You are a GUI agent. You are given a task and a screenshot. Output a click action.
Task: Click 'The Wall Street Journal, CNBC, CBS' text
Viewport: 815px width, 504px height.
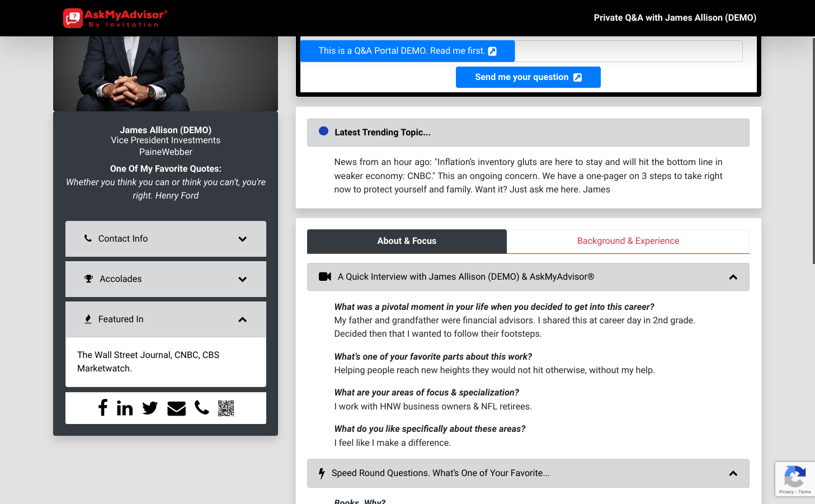click(x=148, y=355)
